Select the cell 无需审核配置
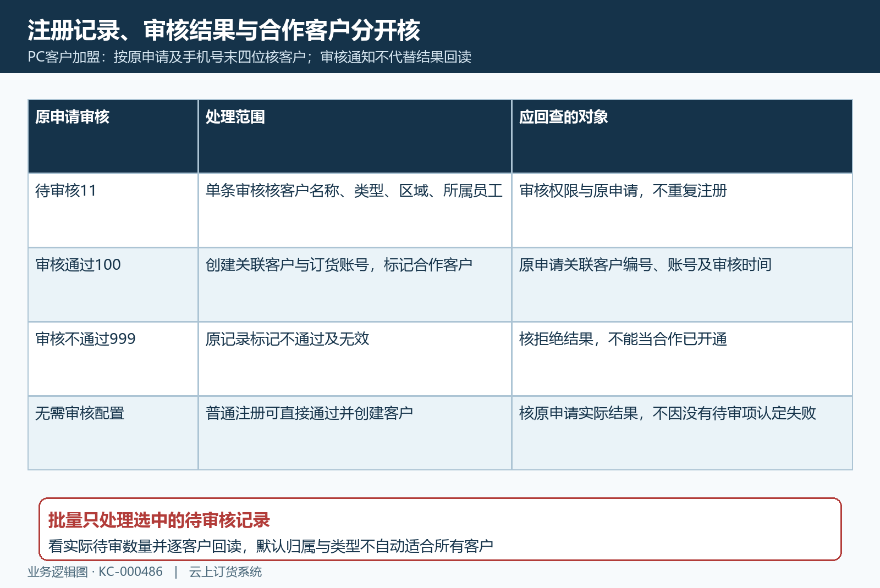This screenshot has height=588, width=880. tap(113, 433)
